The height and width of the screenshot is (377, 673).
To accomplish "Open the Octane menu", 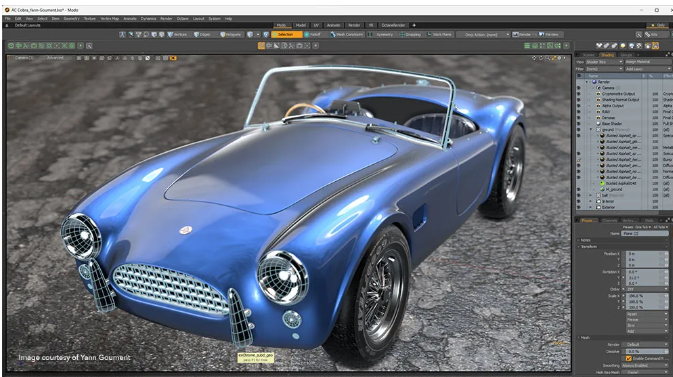I will (182, 19).
